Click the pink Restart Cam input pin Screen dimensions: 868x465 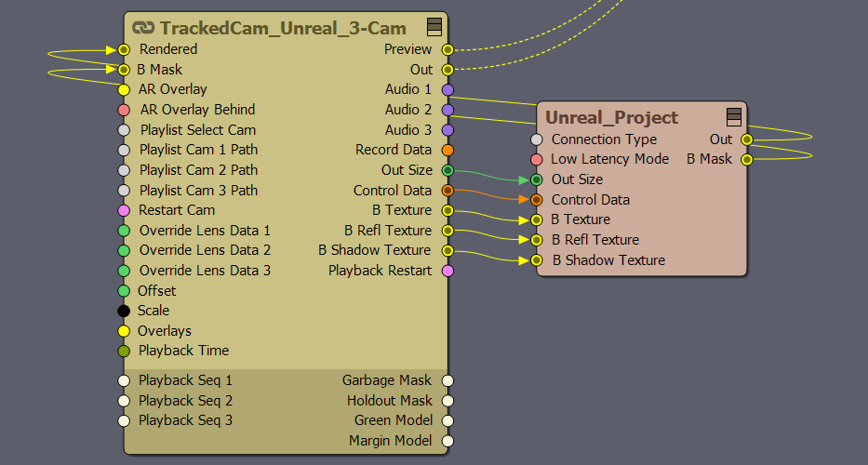tap(124, 210)
